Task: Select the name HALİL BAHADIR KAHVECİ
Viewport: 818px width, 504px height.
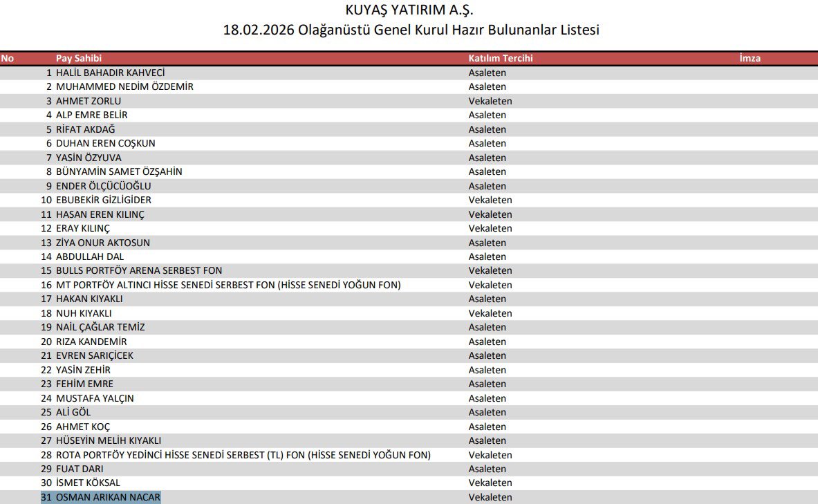Action: (x=111, y=73)
